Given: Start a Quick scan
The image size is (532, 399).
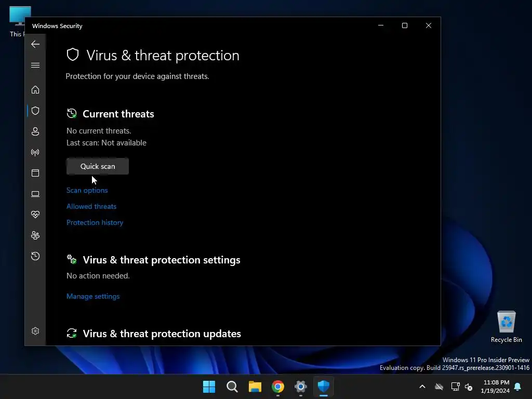Looking at the screenshot, I should pos(98,166).
